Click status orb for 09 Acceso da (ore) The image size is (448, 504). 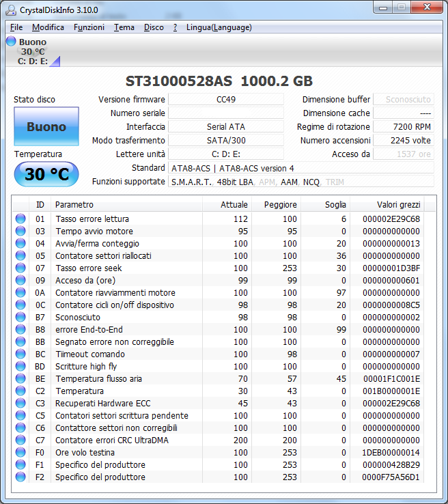tap(20, 280)
